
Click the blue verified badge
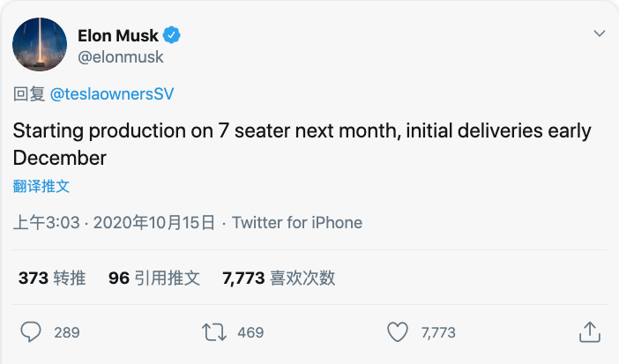(x=172, y=35)
